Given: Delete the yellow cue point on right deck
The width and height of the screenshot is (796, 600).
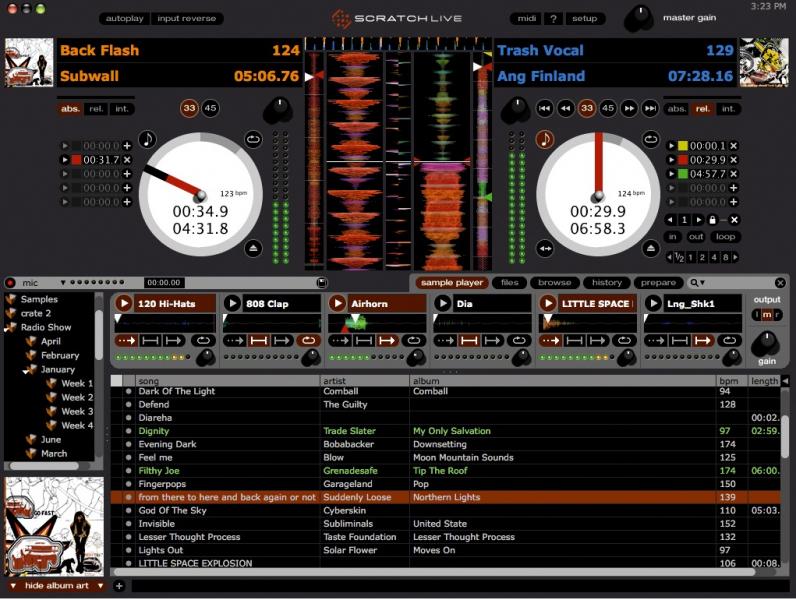Looking at the screenshot, I should pos(733,146).
